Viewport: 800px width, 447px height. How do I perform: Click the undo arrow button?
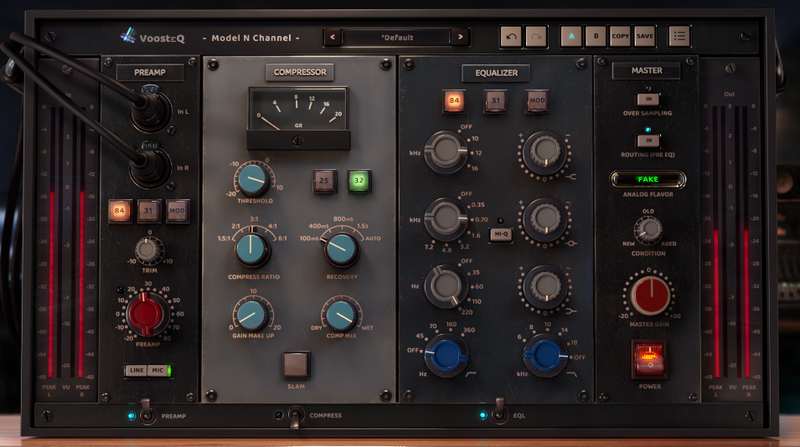click(511, 36)
